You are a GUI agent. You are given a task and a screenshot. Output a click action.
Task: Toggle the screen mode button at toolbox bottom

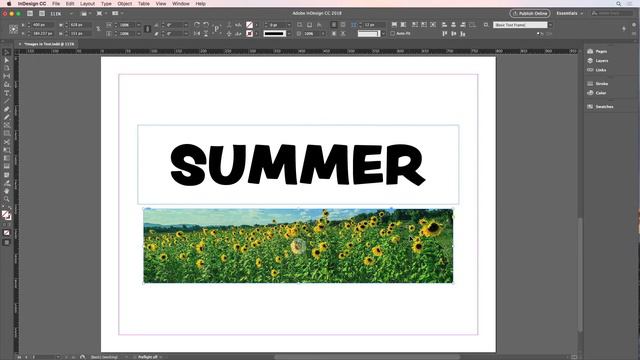(7, 242)
